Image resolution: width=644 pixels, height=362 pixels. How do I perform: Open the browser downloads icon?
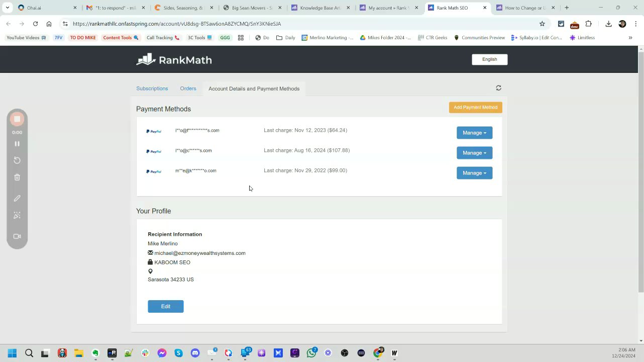tap(608, 24)
